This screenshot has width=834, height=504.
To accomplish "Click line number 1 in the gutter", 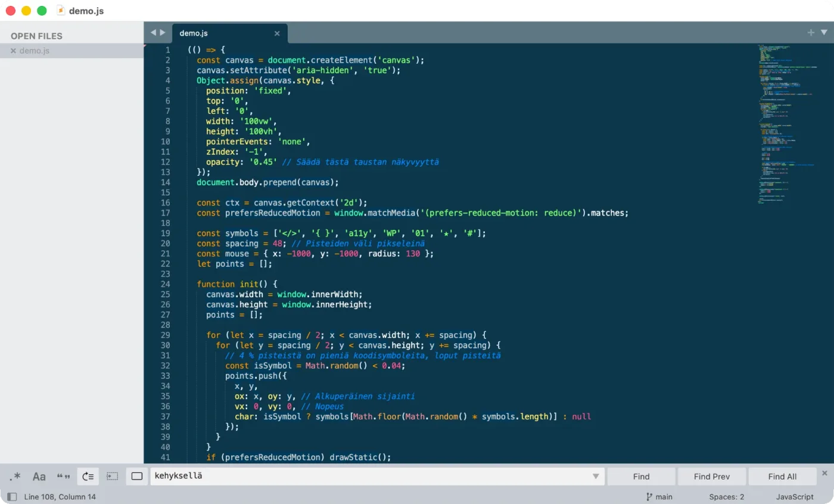I will pos(168,51).
